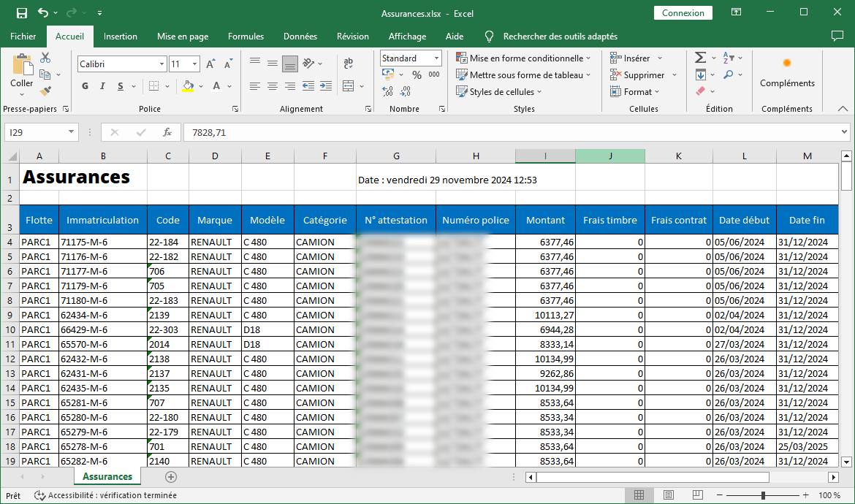
Task: Toggle align text left
Action: [254, 86]
